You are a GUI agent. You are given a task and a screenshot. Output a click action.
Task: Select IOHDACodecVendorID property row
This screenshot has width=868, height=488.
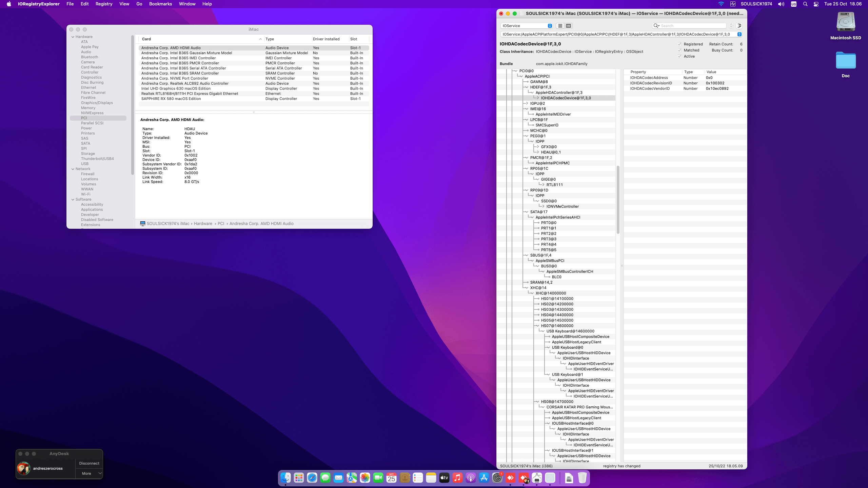pos(685,88)
